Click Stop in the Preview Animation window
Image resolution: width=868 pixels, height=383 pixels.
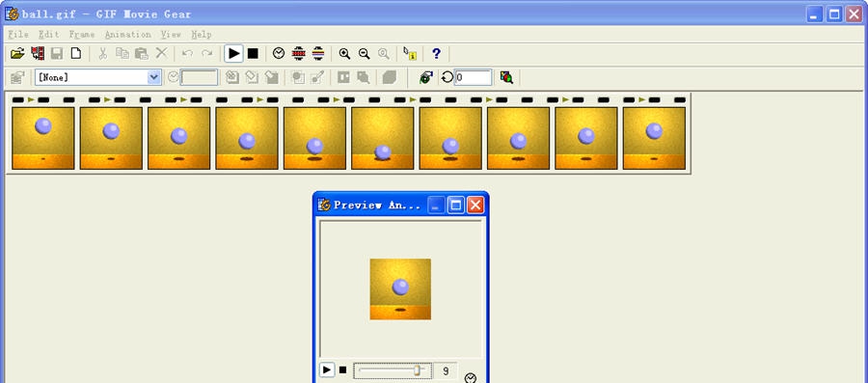[342, 369]
